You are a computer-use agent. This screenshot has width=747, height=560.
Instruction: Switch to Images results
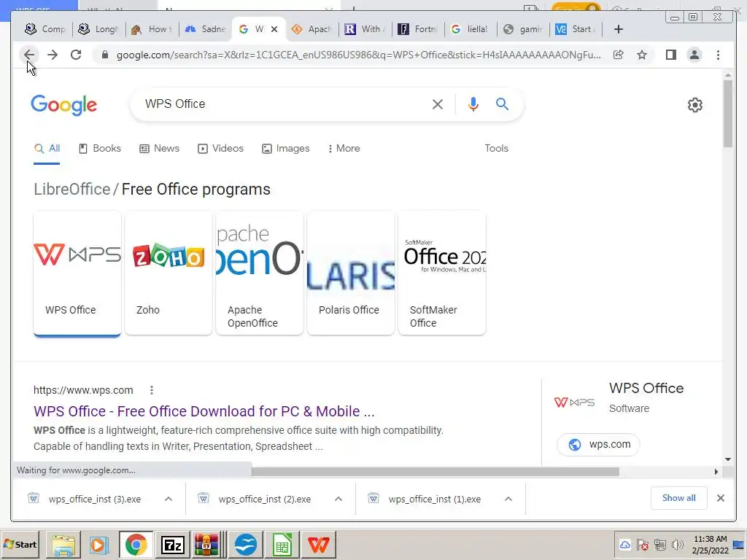coord(286,149)
